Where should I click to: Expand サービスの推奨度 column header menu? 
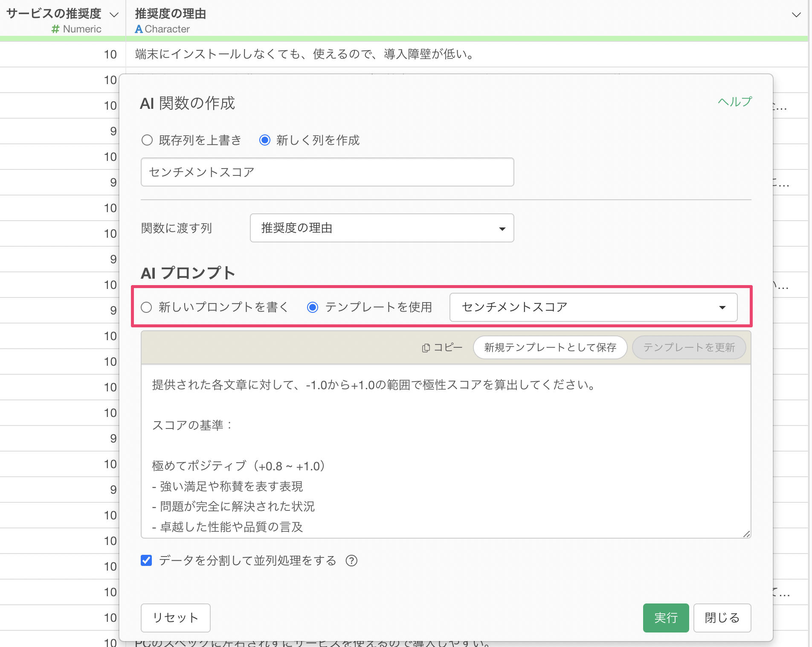[x=114, y=15]
